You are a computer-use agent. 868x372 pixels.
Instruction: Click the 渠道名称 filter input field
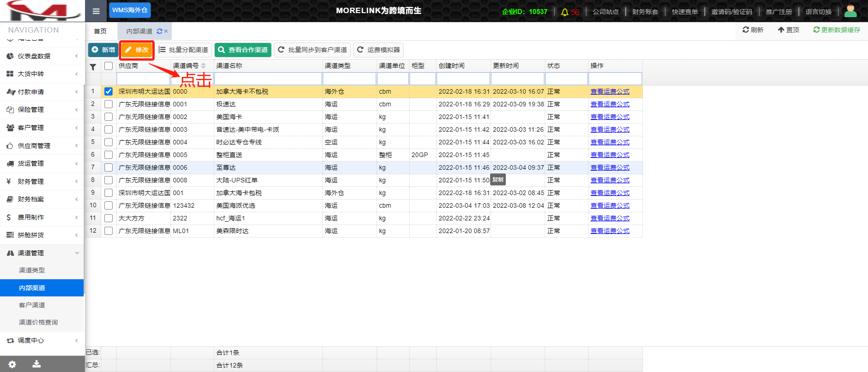268,79
